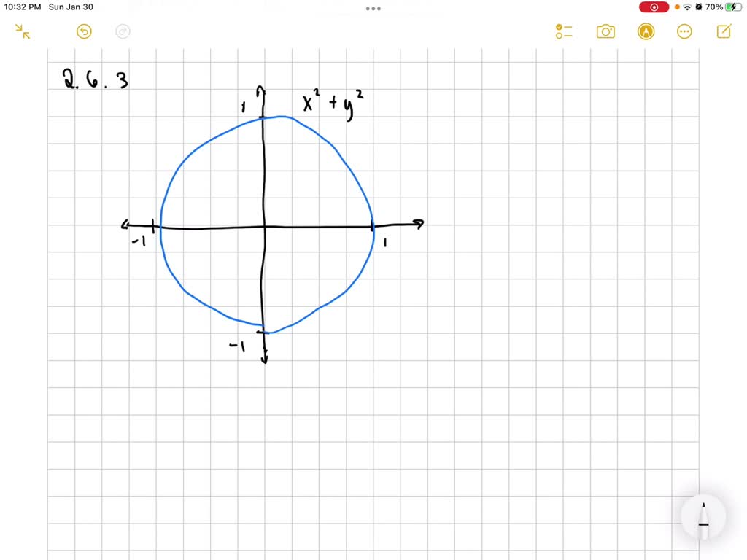Collapse the full-screen markup view
The width and height of the screenshot is (747, 560).
coord(22,31)
